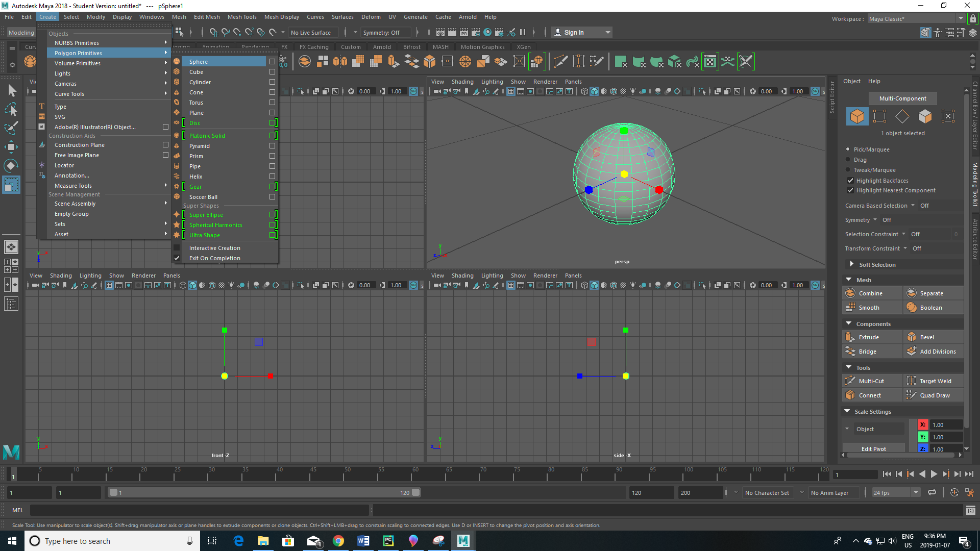Click the Combine mesh icon
The width and height of the screenshot is (980, 551).
(850, 293)
